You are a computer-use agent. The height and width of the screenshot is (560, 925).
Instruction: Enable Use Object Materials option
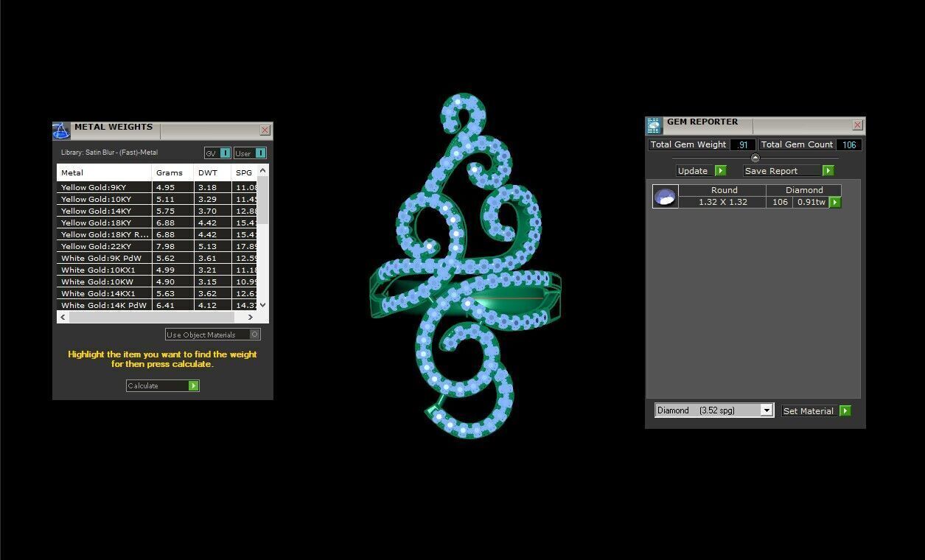213,335
